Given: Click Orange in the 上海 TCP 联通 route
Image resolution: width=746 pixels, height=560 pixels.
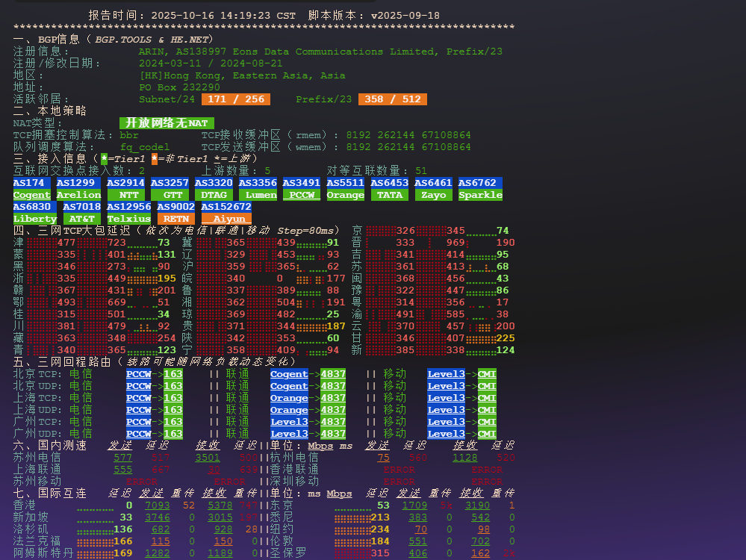Looking at the screenshot, I should (x=289, y=398).
